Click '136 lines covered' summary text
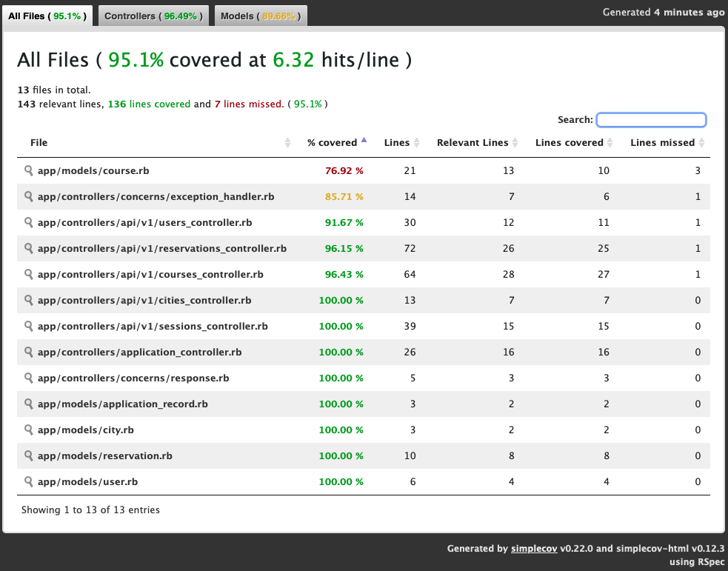 149,104
